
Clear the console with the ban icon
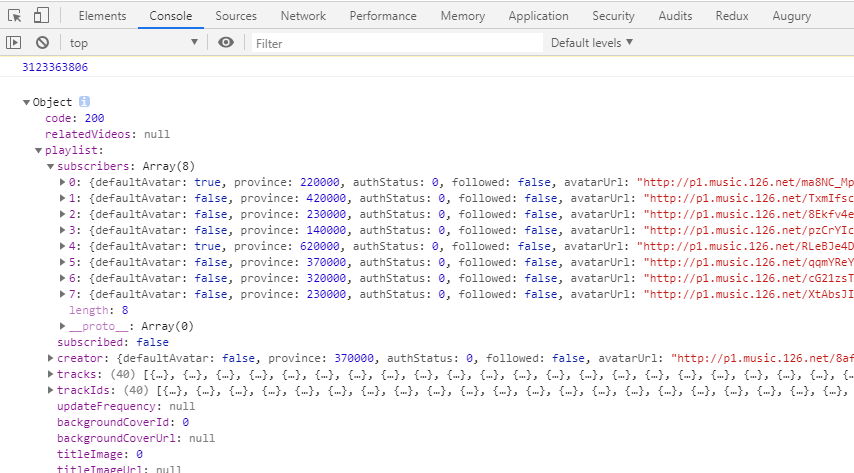42,43
